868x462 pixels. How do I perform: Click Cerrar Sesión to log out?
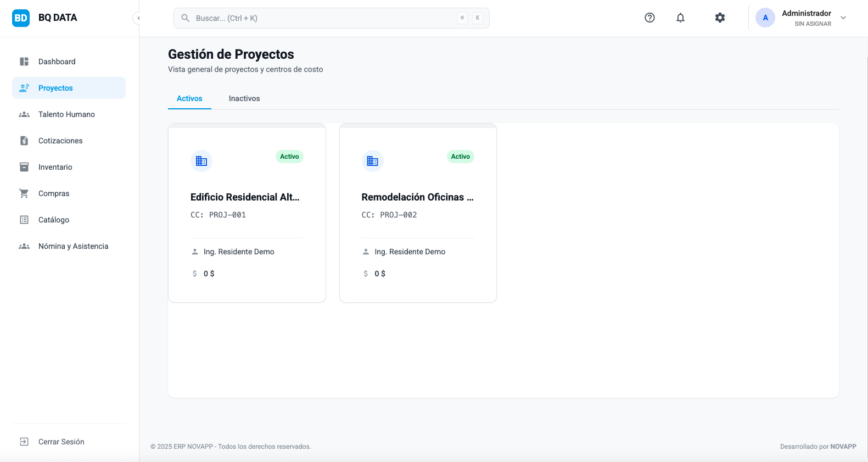click(61, 442)
